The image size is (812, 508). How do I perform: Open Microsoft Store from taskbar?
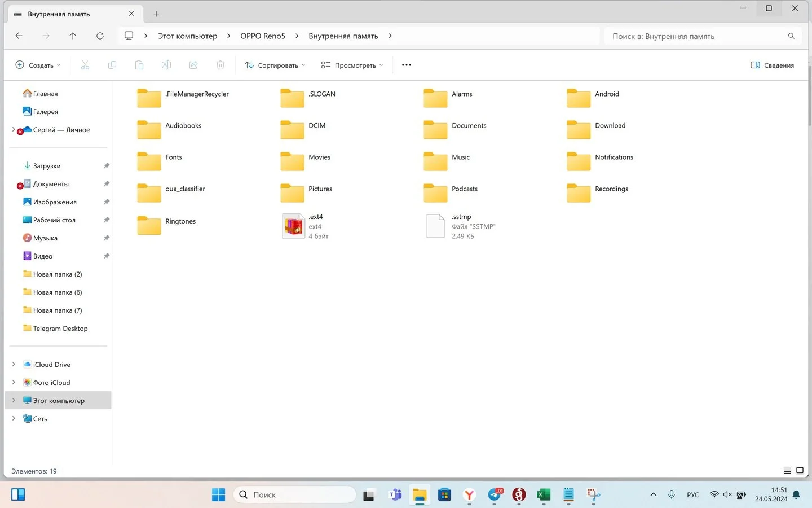point(445,495)
